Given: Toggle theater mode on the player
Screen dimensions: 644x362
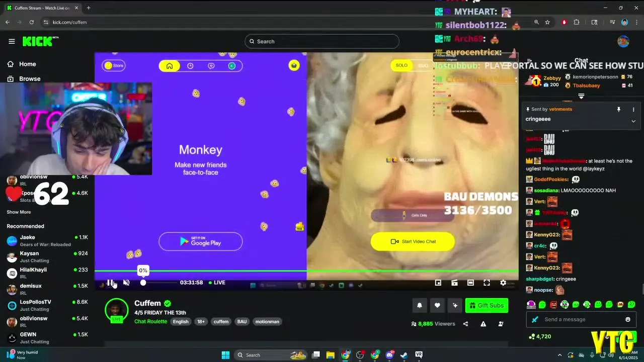Looking at the screenshot, I should click(x=470, y=283).
